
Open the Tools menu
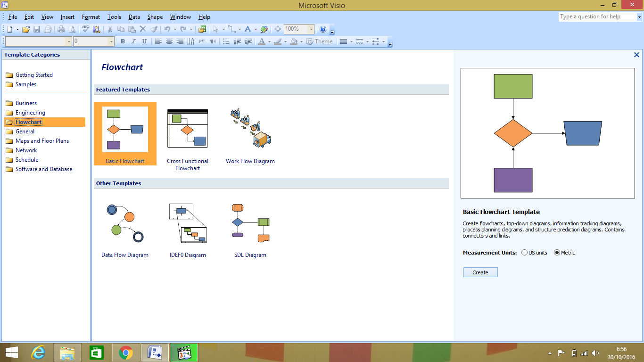[x=114, y=17]
